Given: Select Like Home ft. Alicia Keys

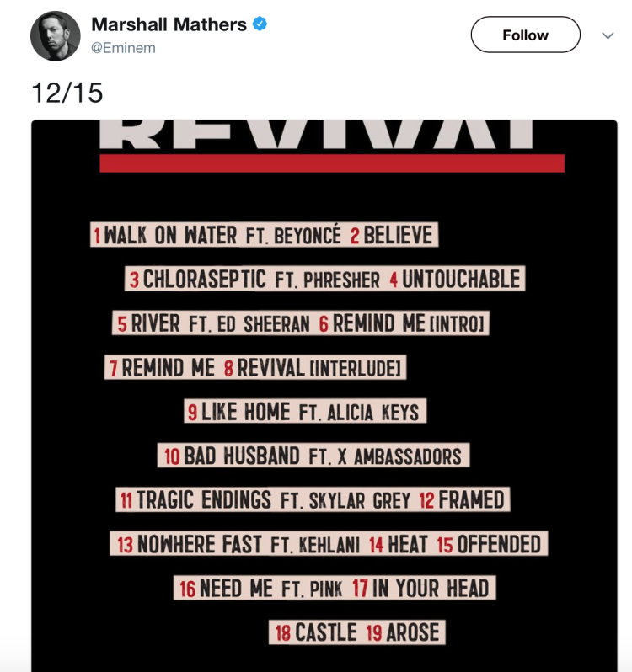Looking at the screenshot, I should tap(304, 412).
